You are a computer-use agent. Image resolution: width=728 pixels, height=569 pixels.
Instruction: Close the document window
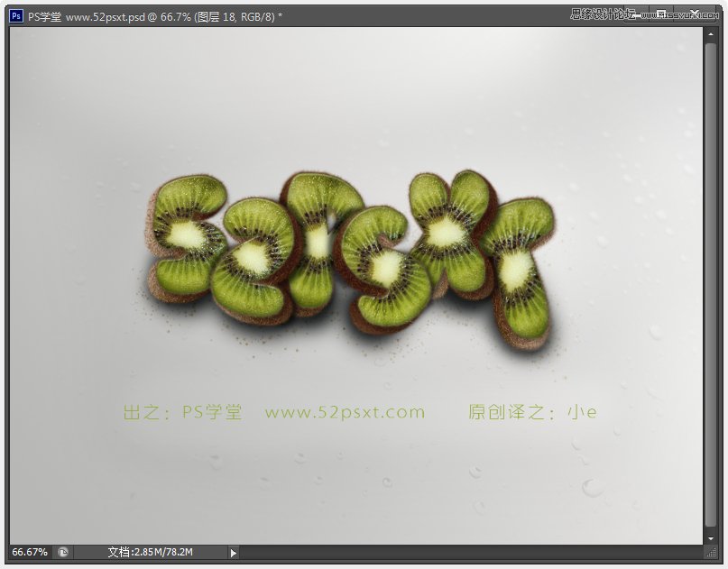[x=694, y=13]
